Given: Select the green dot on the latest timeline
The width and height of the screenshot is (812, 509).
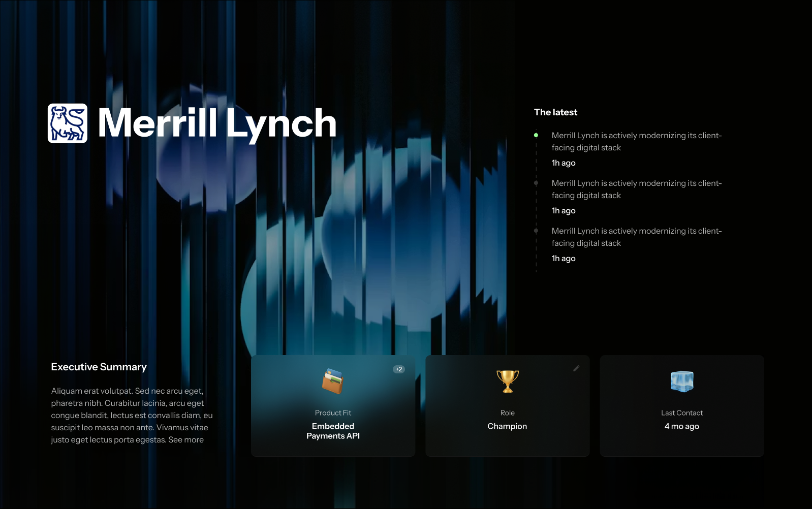Looking at the screenshot, I should pyautogui.click(x=536, y=135).
